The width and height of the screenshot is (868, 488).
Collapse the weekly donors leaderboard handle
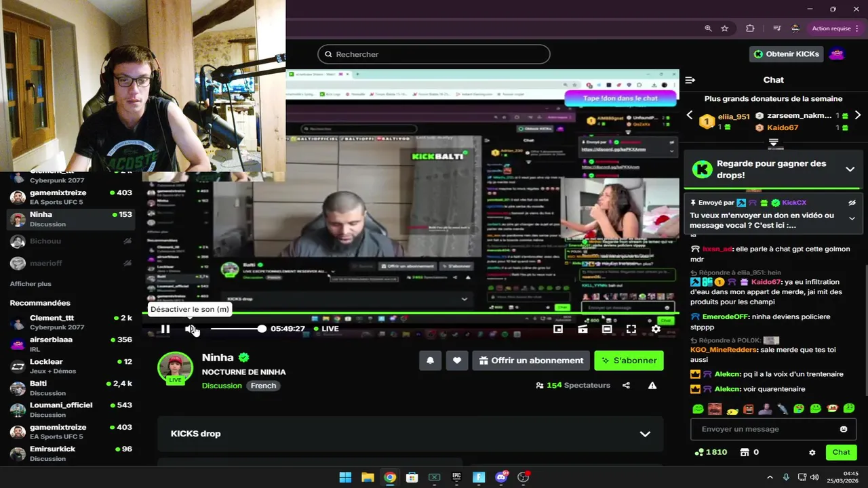[x=773, y=142]
